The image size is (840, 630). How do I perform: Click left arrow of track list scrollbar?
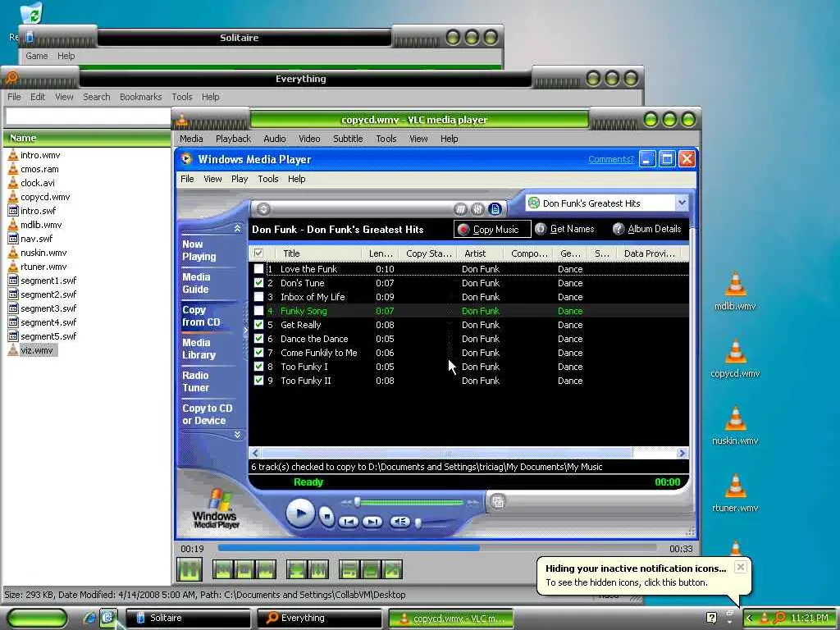(x=256, y=453)
